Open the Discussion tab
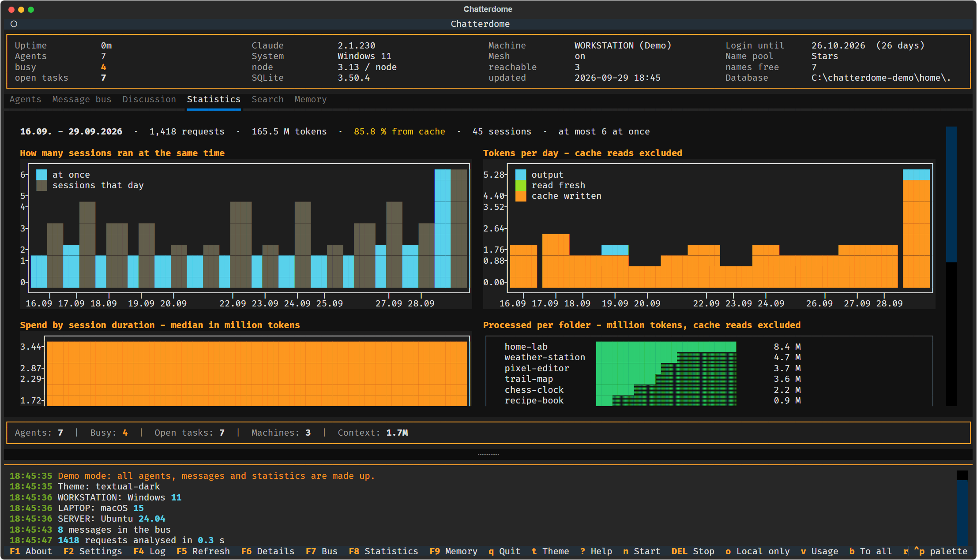The image size is (977, 560). point(149,100)
